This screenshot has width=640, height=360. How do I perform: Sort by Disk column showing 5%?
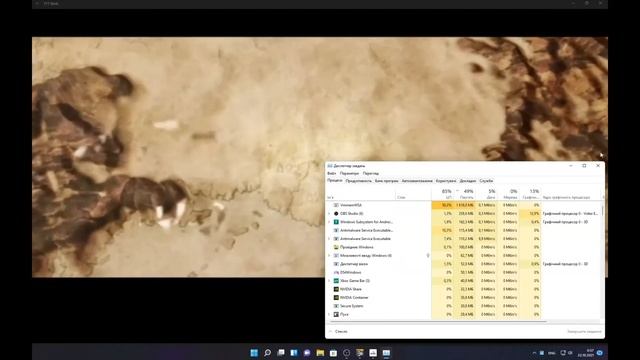pyautogui.click(x=486, y=194)
